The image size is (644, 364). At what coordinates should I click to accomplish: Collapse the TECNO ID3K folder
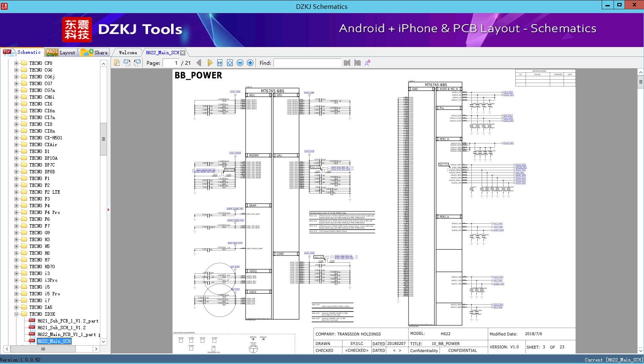coord(16,314)
